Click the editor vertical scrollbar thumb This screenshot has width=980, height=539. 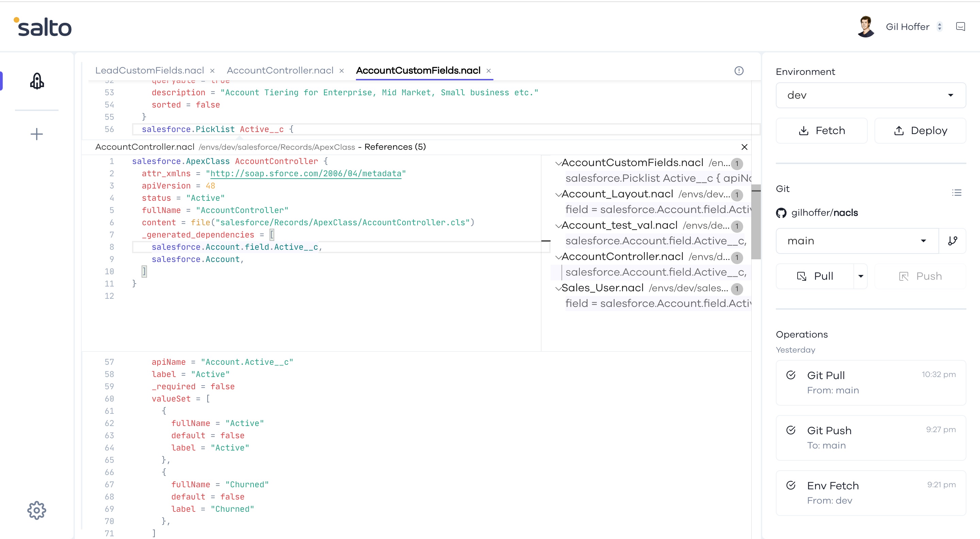(756, 222)
